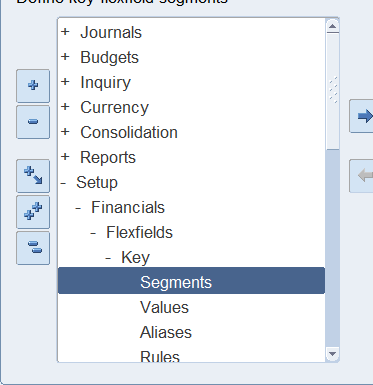This screenshot has width=373, height=385.
Task: Select the Values function entry
Action: pos(164,307)
